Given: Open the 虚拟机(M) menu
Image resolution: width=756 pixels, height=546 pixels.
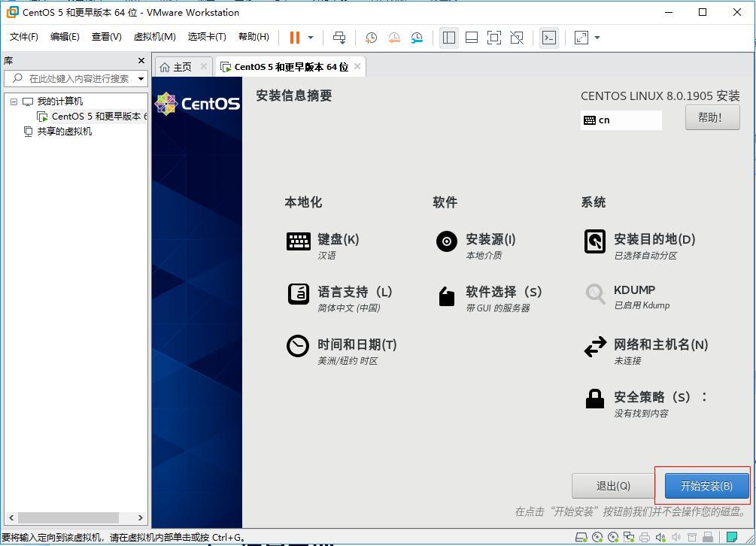Looking at the screenshot, I should pos(153,37).
